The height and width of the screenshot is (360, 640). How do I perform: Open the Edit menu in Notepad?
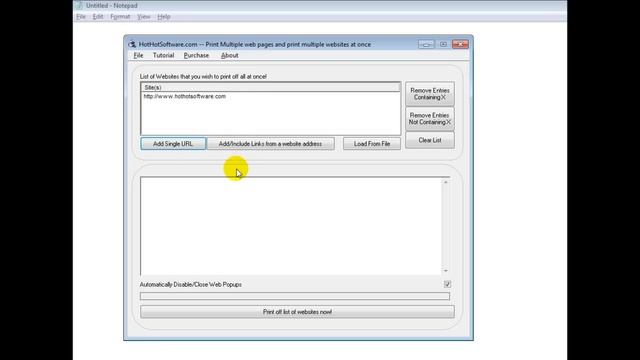coord(98,17)
